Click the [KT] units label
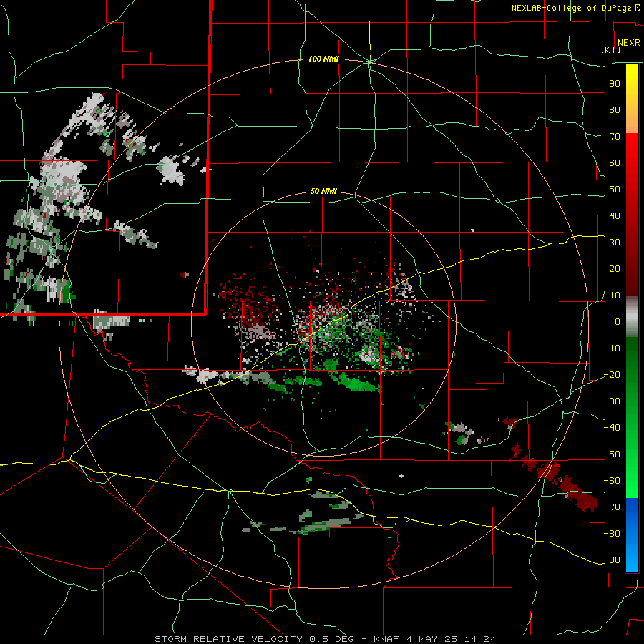Image resolution: width=644 pixels, height=644 pixels. pyautogui.click(x=611, y=49)
